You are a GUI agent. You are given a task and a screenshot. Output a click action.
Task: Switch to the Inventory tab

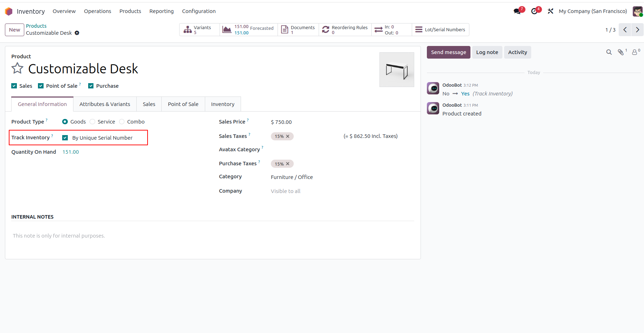223,104
